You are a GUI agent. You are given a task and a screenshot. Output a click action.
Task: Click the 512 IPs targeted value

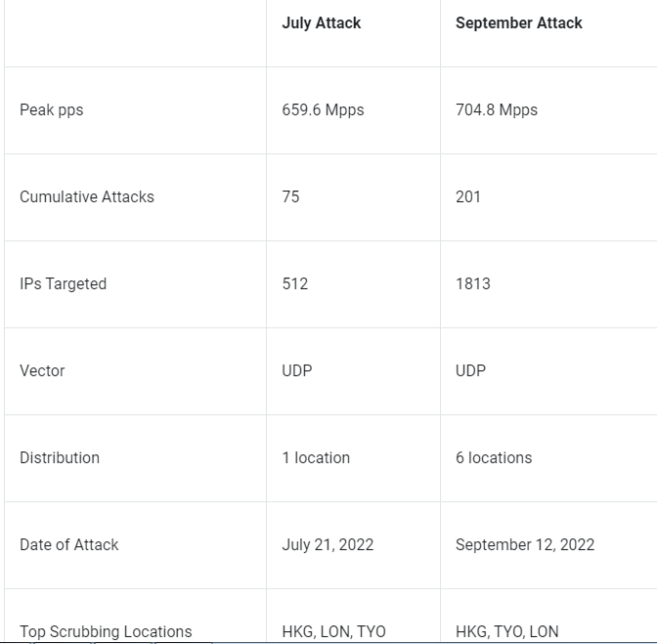coord(295,284)
